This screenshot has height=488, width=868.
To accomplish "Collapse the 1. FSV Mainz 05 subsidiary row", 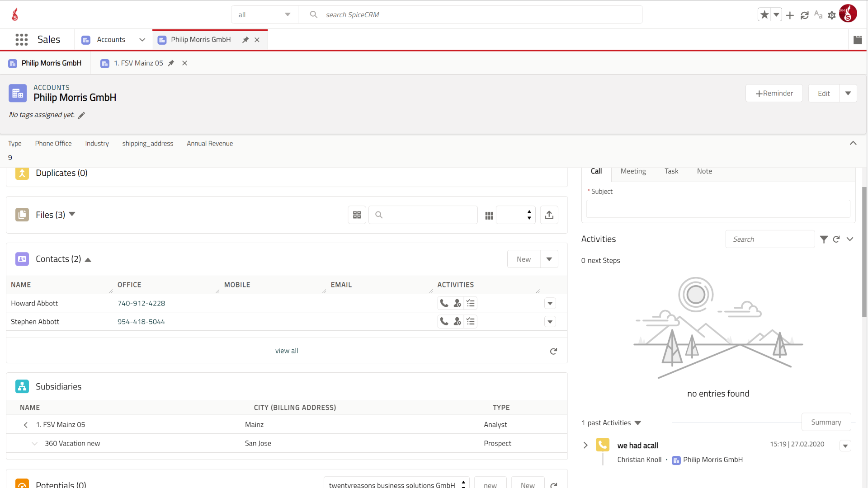I will 26,425.
